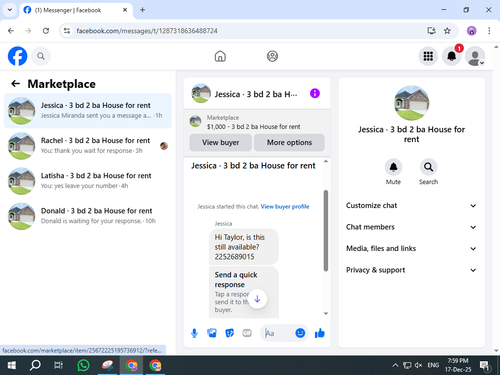Click the large house photo in info panel
Screen dimensions: 500x375
[411, 103]
